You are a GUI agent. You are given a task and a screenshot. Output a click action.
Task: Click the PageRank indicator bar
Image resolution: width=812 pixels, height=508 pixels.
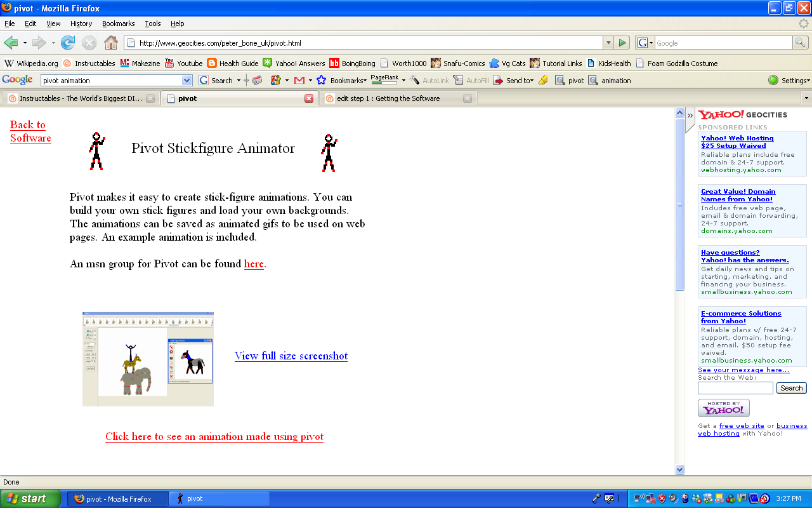[x=384, y=79]
